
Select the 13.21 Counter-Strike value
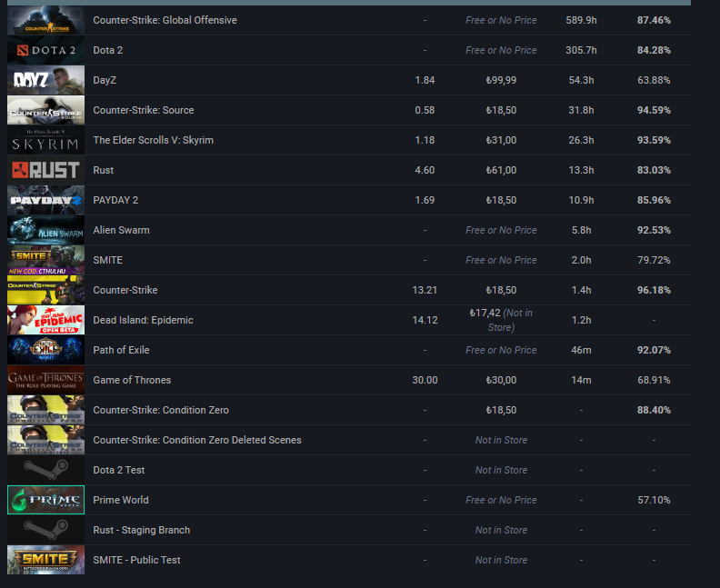tap(425, 290)
